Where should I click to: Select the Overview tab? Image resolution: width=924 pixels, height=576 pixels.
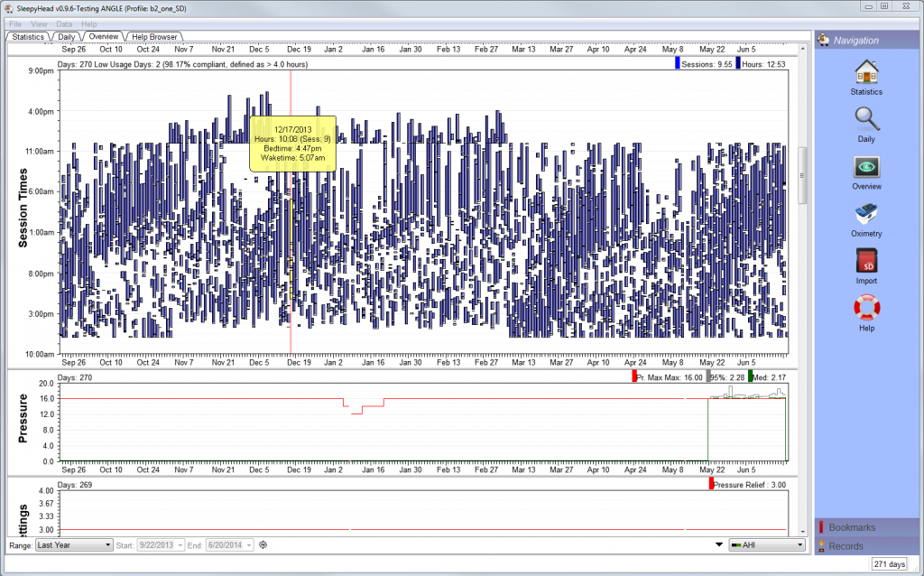coord(104,36)
